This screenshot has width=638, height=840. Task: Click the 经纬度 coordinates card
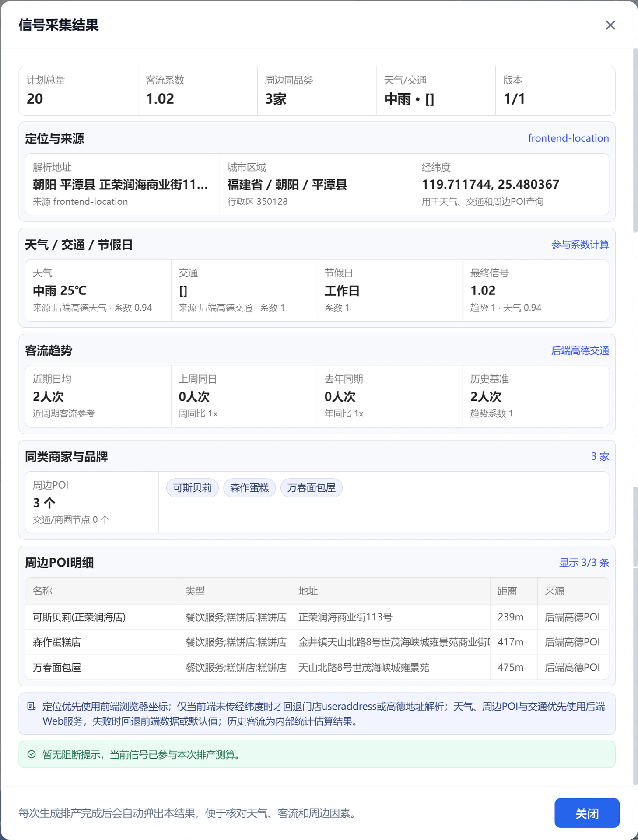pos(511,184)
